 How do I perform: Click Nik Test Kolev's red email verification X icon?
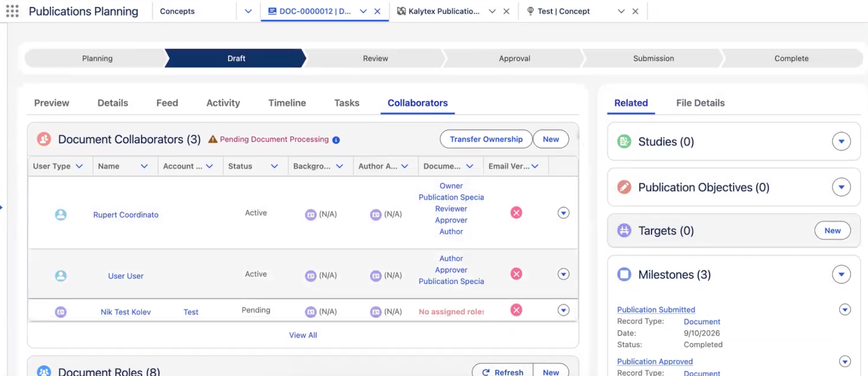(x=516, y=310)
